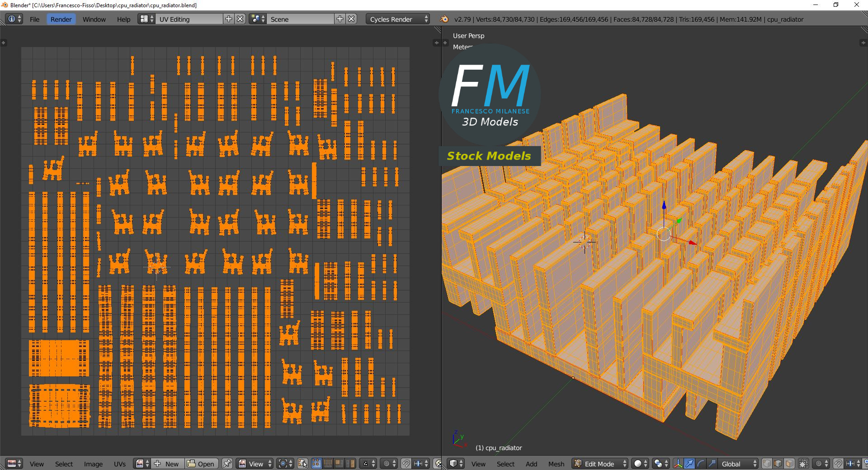Select UV island selection mode icon
Screen dimensions: 868x470
click(x=350, y=464)
